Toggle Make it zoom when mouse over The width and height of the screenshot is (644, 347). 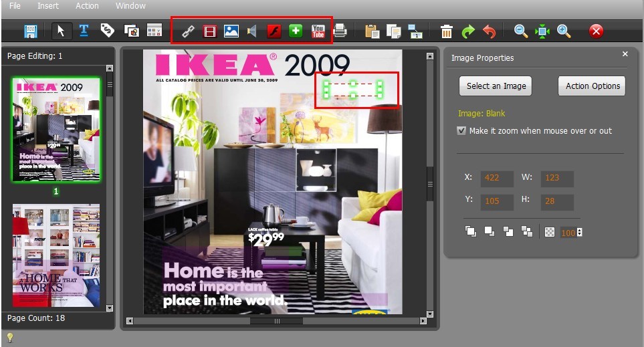pyautogui.click(x=461, y=130)
